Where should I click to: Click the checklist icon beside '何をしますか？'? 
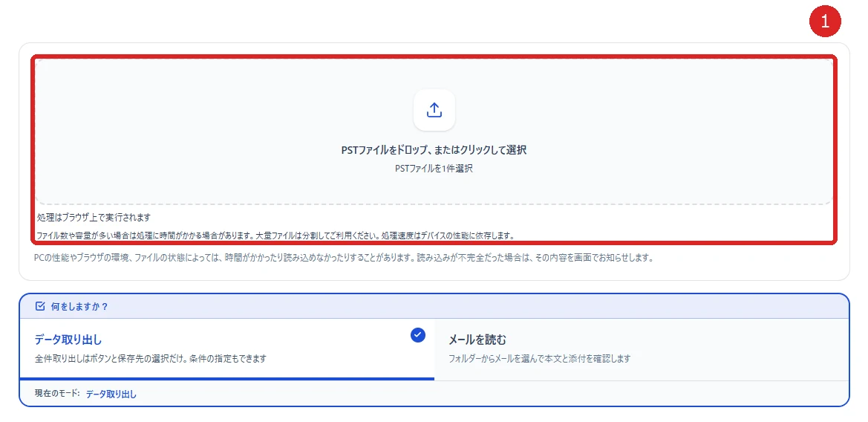[x=39, y=306]
